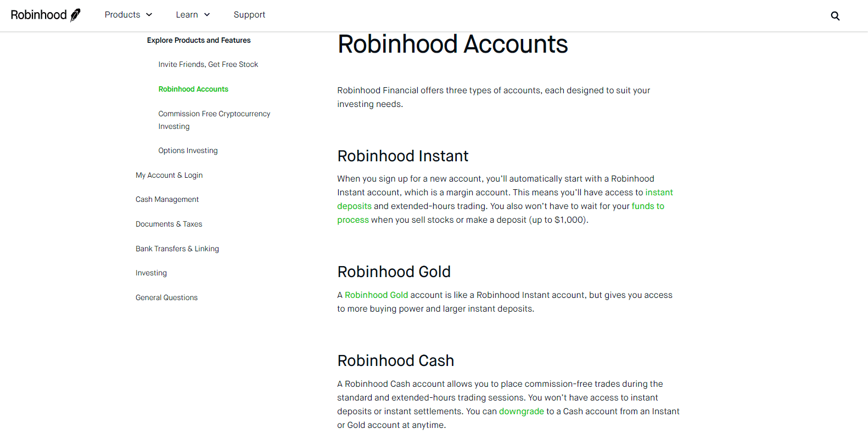Open the search icon

coord(835,16)
